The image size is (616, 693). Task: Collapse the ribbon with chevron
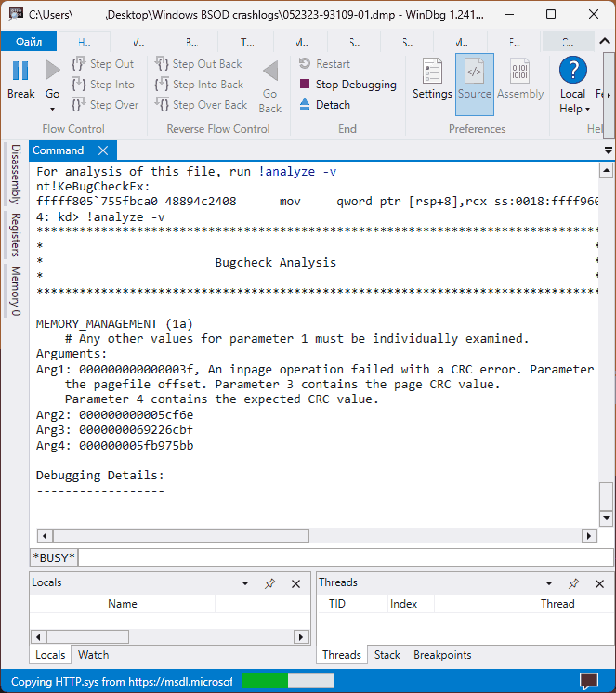(x=605, y=41)
